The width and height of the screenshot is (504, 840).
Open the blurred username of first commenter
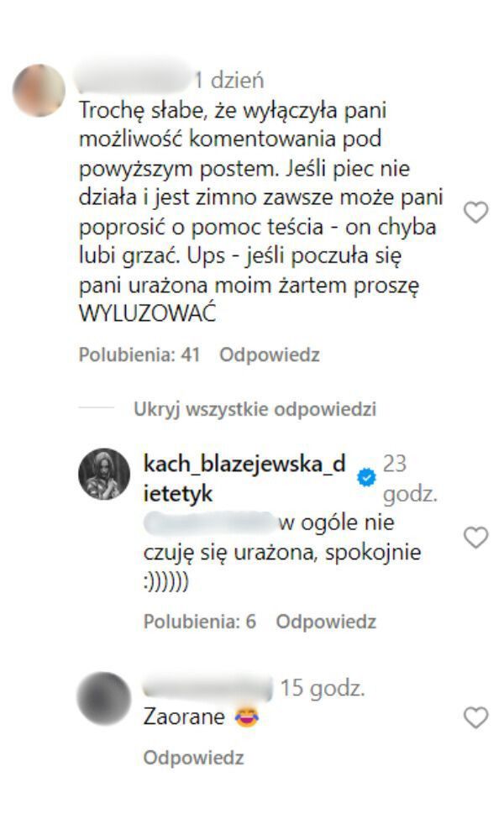coord(134,80)
